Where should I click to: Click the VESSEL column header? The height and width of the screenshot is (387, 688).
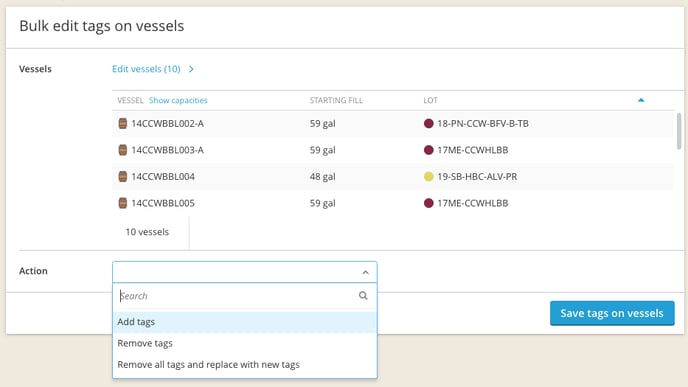[x=130, y=100]
